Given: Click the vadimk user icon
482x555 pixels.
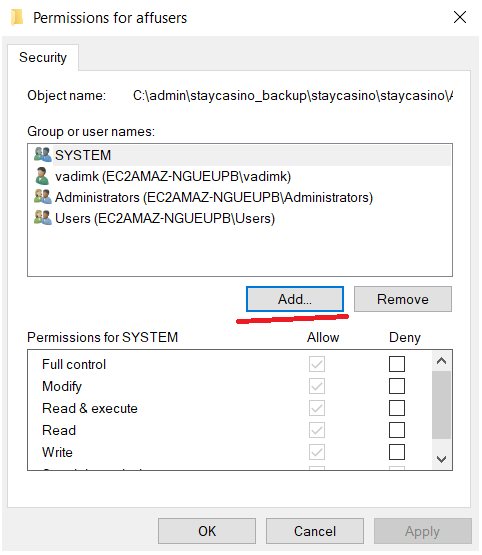Looking at the screenshot, I should (42, 176).
